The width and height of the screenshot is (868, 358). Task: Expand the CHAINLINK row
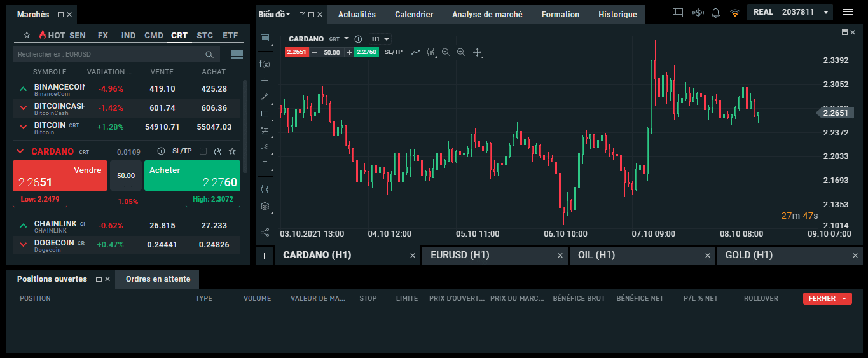(x=24, y=225)
